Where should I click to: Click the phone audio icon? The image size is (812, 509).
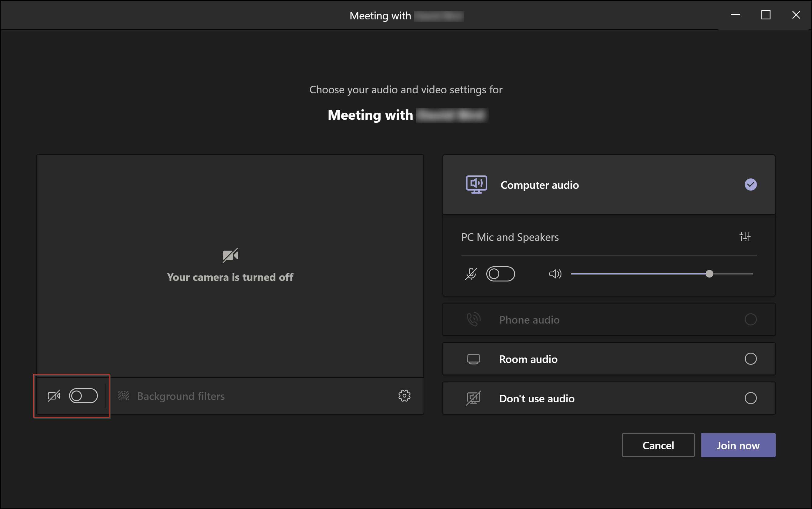[x=473, y=320]
